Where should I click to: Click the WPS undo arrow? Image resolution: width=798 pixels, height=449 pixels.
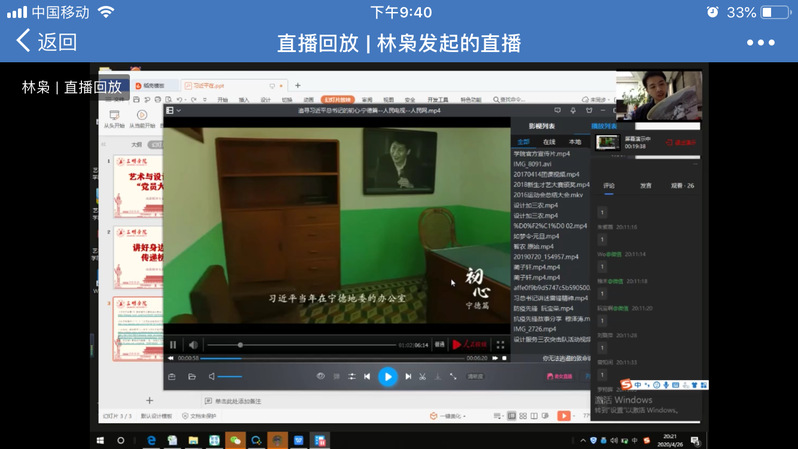180,100
